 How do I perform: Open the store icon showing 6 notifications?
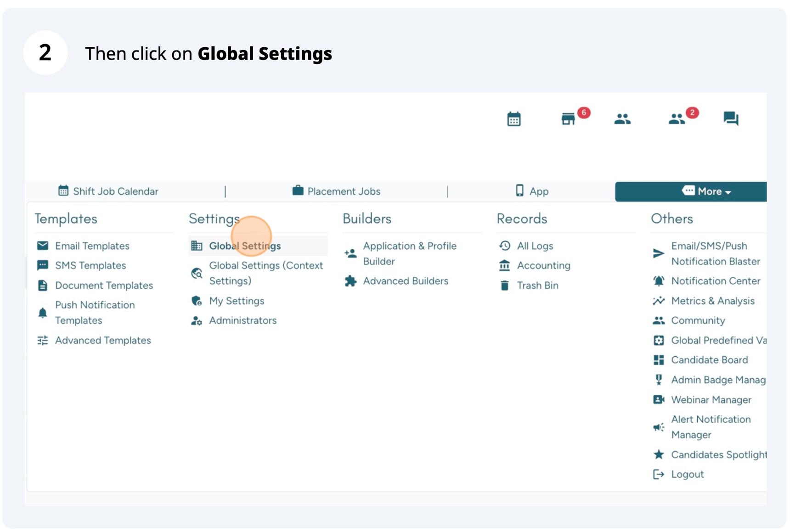(x=570, y=119)
